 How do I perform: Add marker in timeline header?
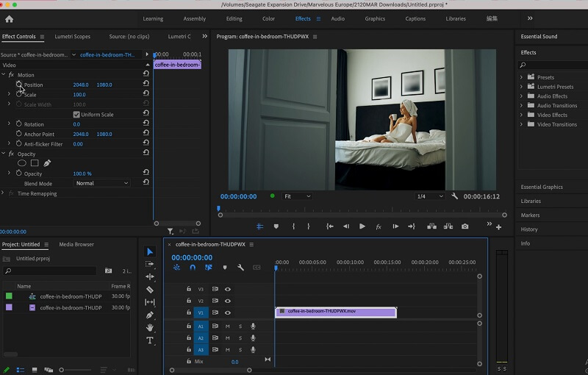point(225,268)
